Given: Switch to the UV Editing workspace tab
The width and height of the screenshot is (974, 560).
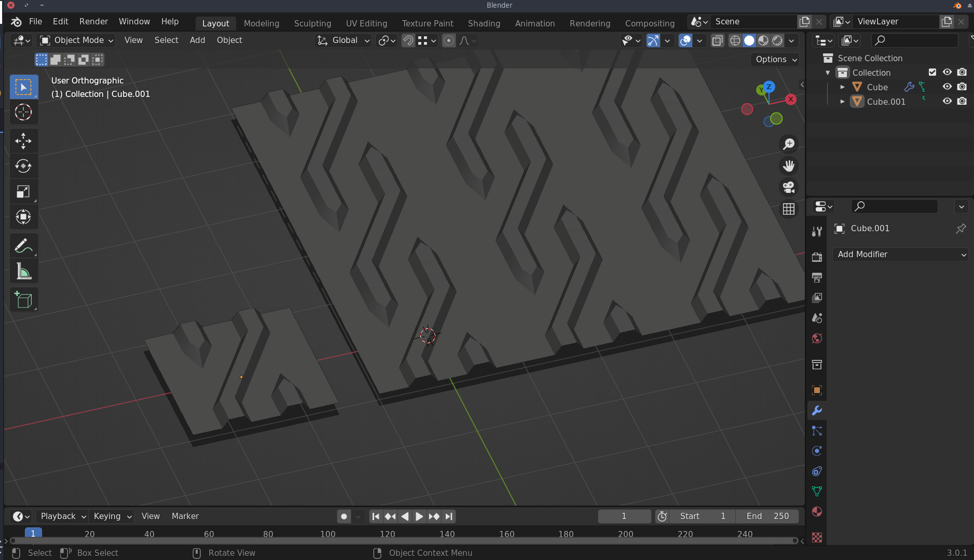Looking at the screenshot, I should click(366, 23).
